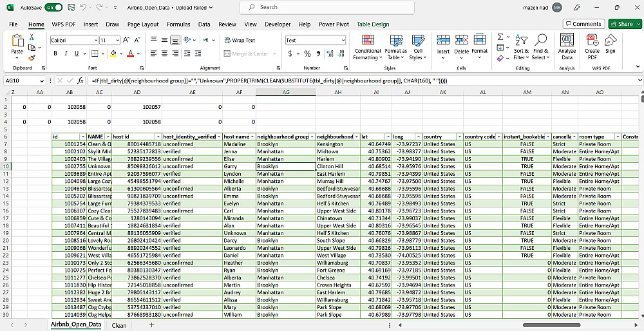Click the percent style icon

(x=307, y=54)
